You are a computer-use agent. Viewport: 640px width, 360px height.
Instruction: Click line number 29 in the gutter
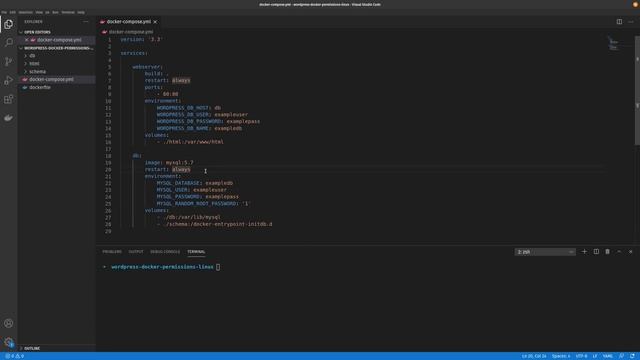(x=108, y=231)
